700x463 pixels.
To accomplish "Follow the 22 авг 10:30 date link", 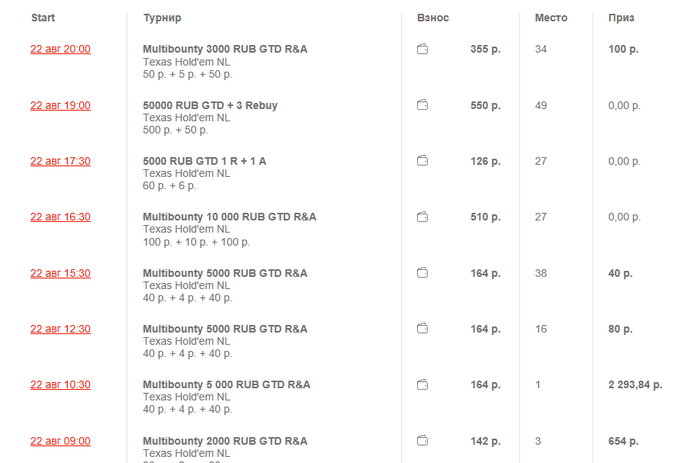I will [x=60, y=385].
